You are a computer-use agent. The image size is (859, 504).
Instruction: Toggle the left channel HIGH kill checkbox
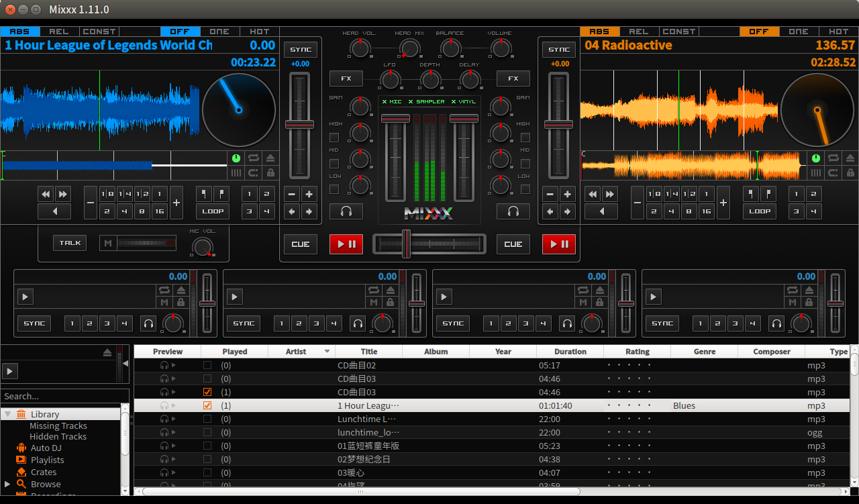[334, 138]
